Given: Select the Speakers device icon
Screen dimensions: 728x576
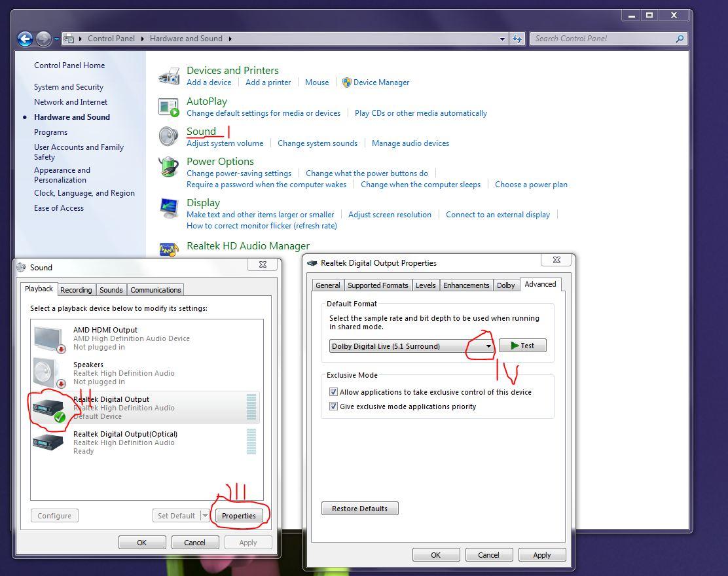Looking at the screenshot, I should click(48, 374).
